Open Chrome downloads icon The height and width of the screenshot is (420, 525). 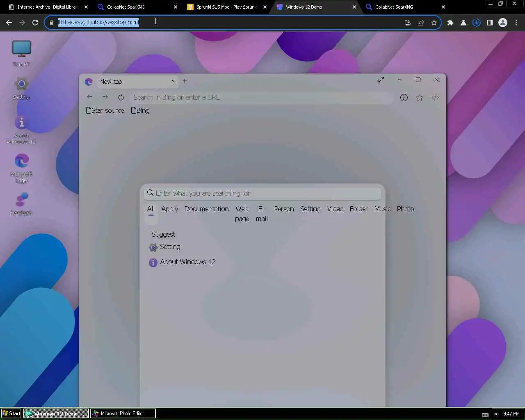click(477, 23)
